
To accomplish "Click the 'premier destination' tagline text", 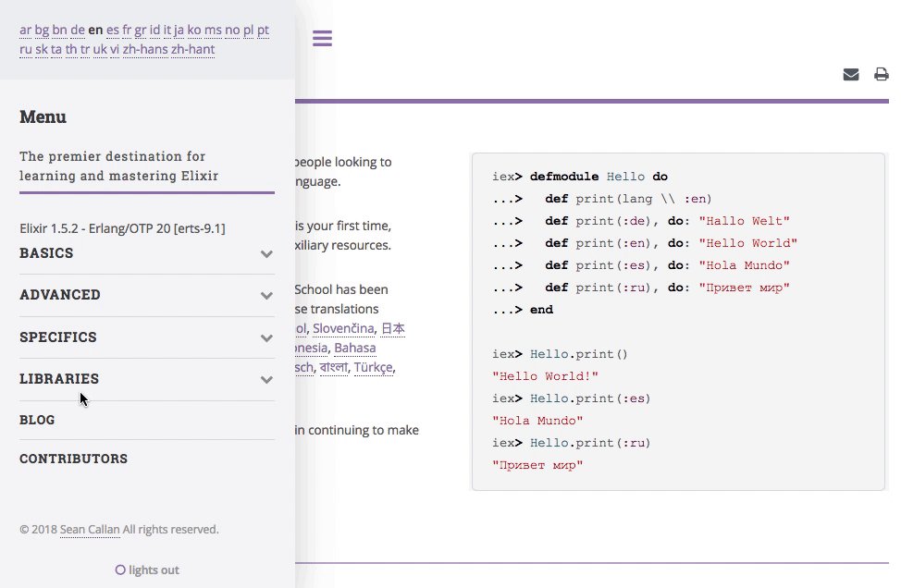I will pos(119,165).
